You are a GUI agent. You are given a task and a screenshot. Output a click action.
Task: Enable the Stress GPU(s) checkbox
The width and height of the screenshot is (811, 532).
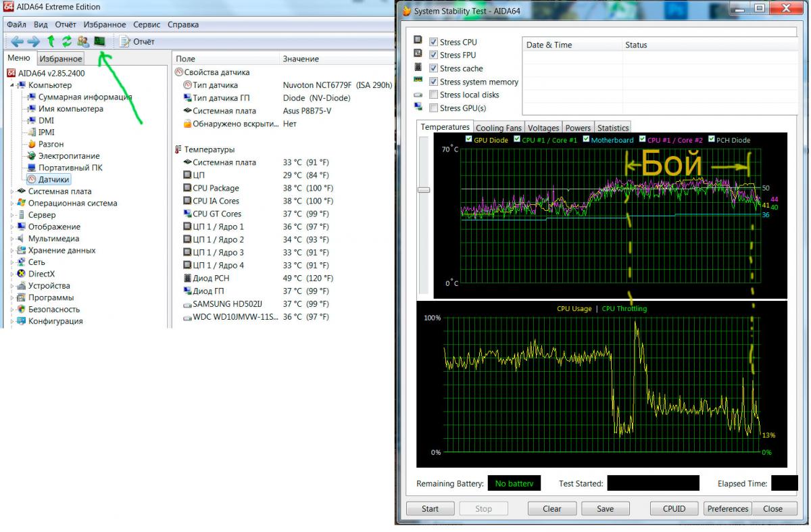coord(434,108)
